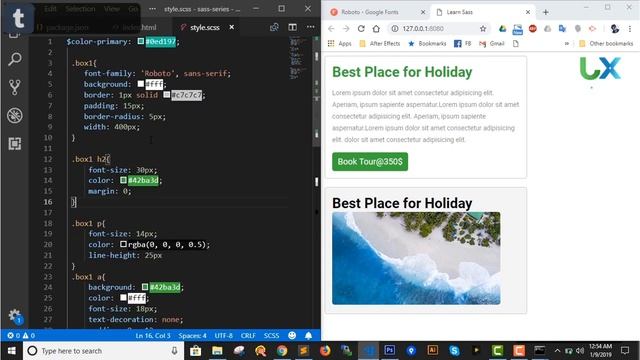This screenshot has height=360, width=640.
Task: Click the beach image in second card
Action: click(x=416, y=258)
